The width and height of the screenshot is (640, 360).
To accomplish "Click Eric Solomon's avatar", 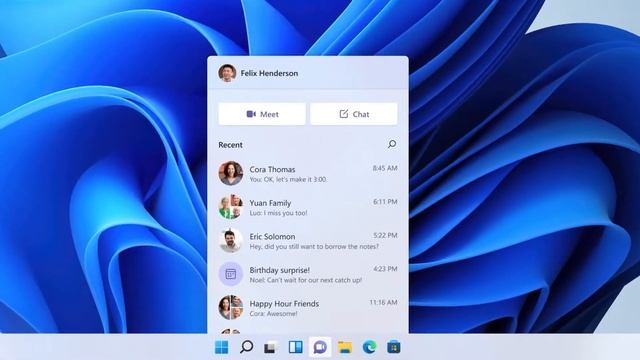I will 231,240.
